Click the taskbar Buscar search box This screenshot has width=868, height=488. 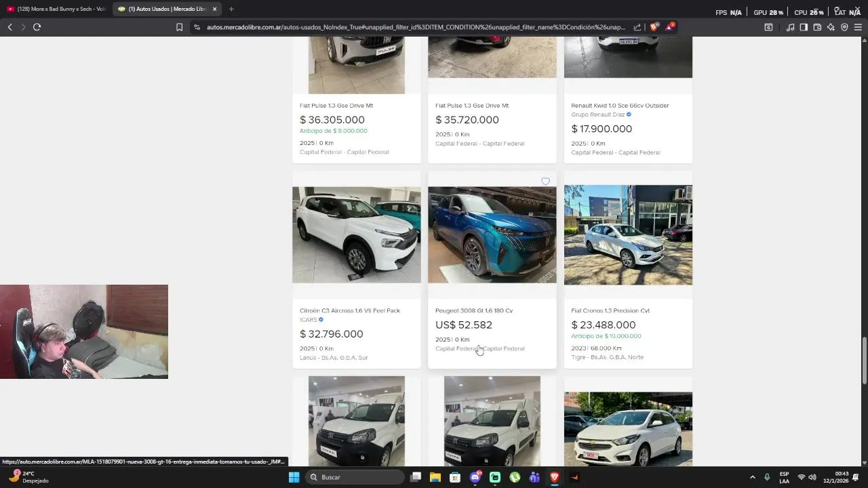point(355,477)
